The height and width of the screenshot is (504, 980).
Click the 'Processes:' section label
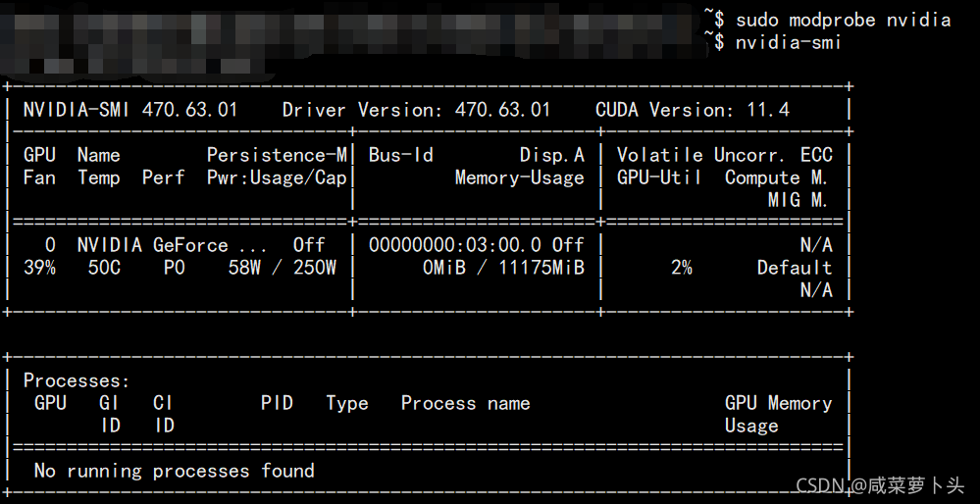click(x=77, y=380)
